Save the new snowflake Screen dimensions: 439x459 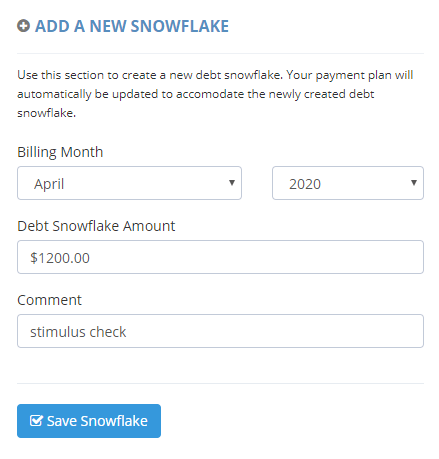coord(89,421)
